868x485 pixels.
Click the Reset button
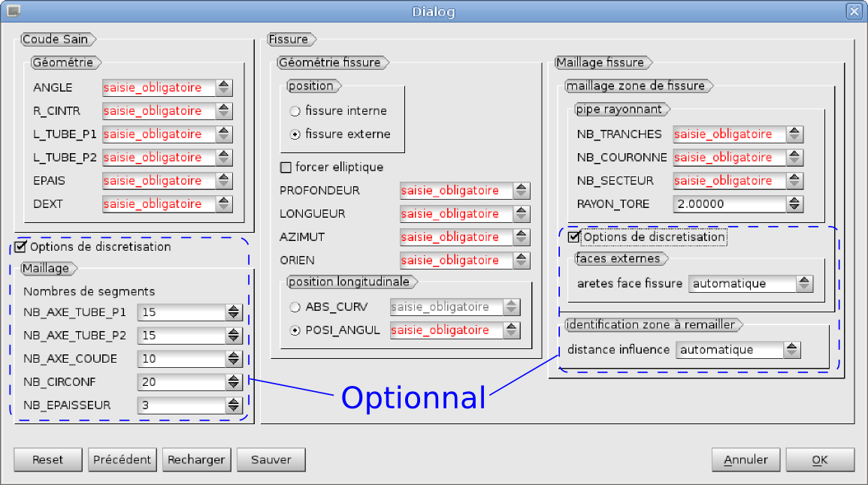click(47, 459)
